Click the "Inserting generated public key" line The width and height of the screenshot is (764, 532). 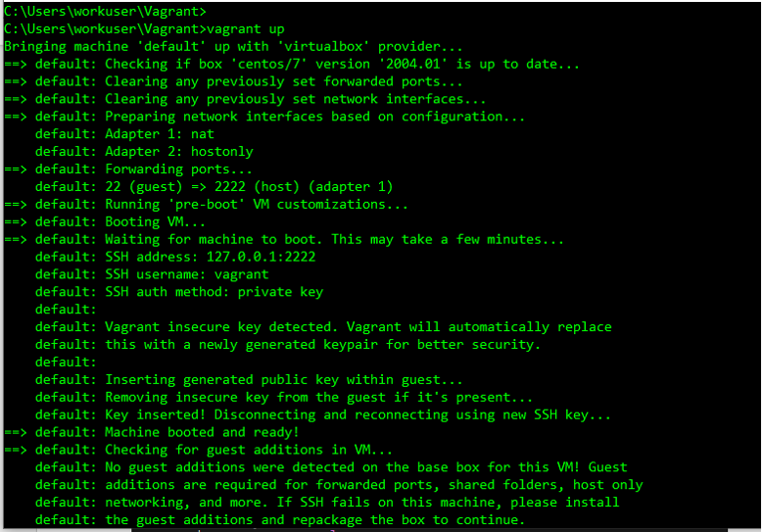[x=284, y=380]
